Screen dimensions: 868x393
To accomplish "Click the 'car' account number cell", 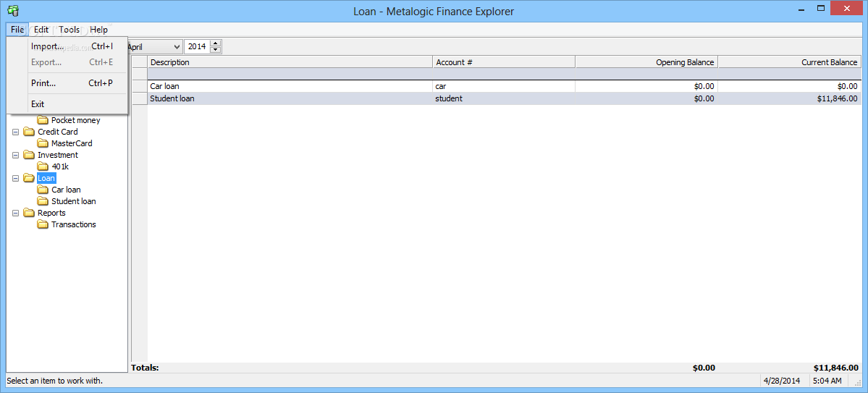I will pyautogui.click(x=505, y=86).
